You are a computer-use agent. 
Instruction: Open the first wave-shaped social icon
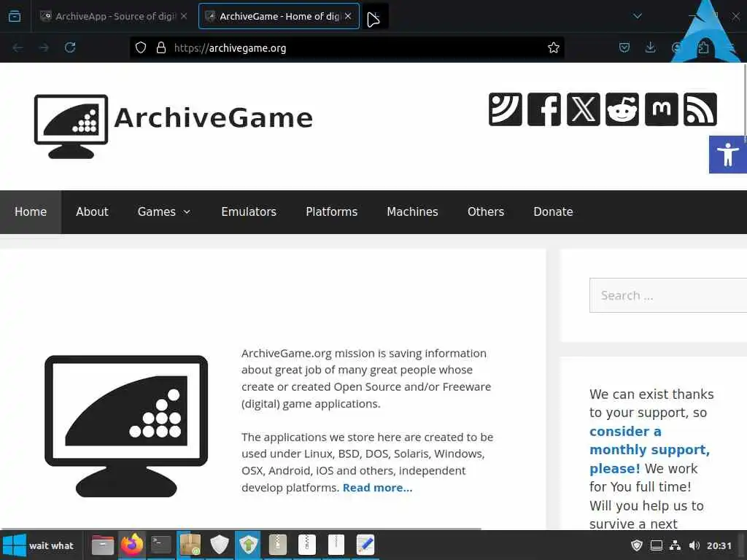(505, 109)
